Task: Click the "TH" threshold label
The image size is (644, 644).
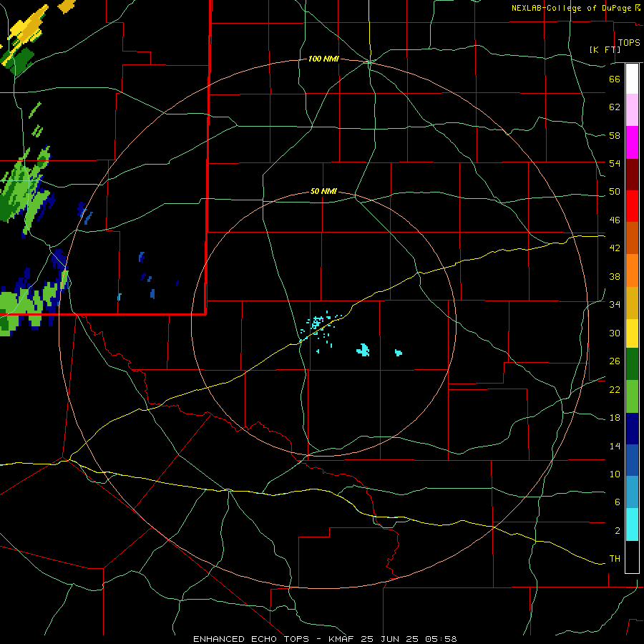Action: click(x=615, y=559)
